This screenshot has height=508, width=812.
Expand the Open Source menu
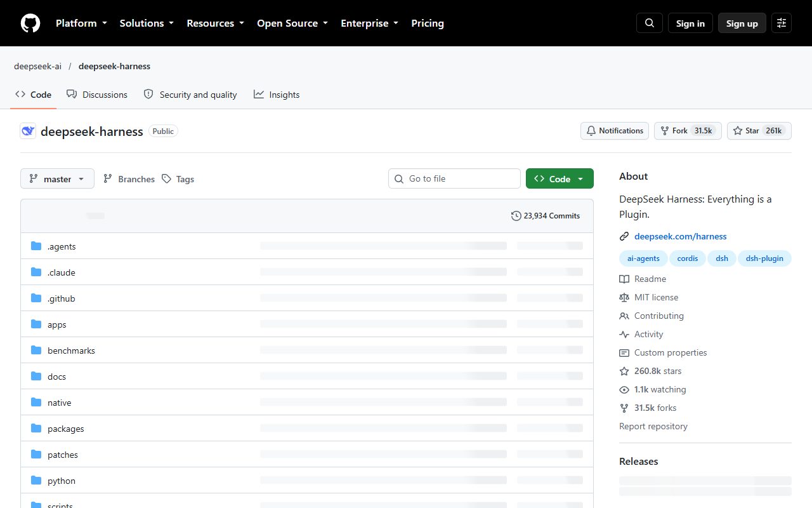tap(292, 23)
